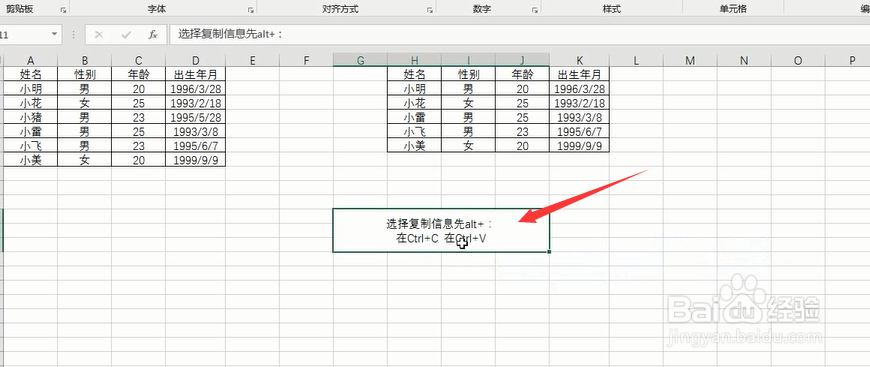
Task: Select the 性别 cell in column I
Action: 468,74
